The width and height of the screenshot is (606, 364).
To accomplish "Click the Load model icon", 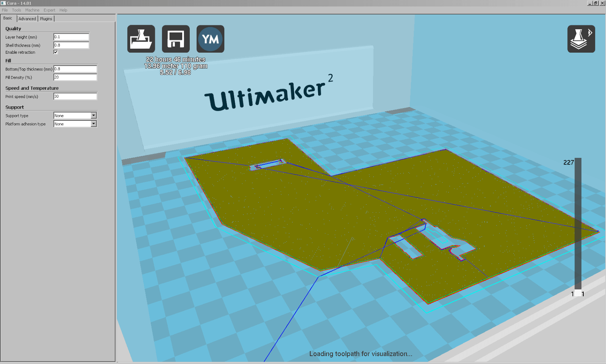I will 141,39.
